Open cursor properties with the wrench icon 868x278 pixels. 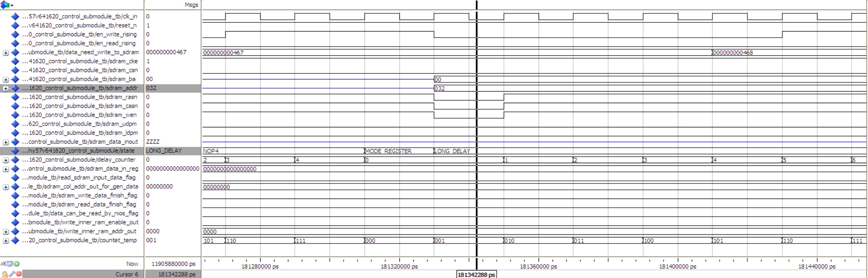point(12,274)
